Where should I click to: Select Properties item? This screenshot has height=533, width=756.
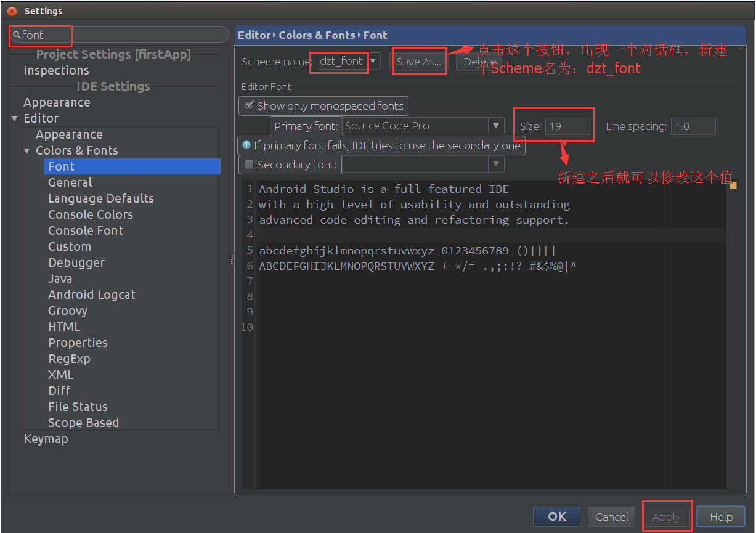78,343
